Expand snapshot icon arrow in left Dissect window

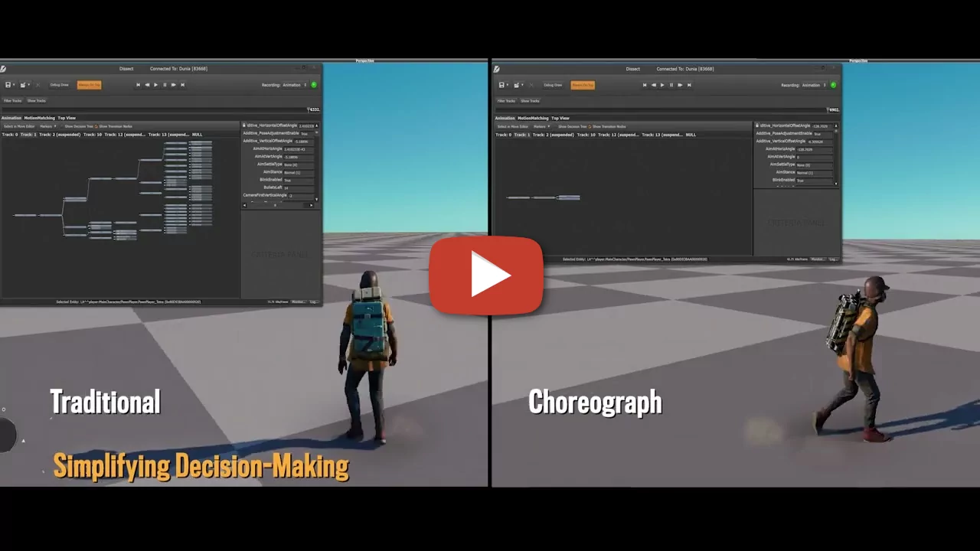pos(29,85)
